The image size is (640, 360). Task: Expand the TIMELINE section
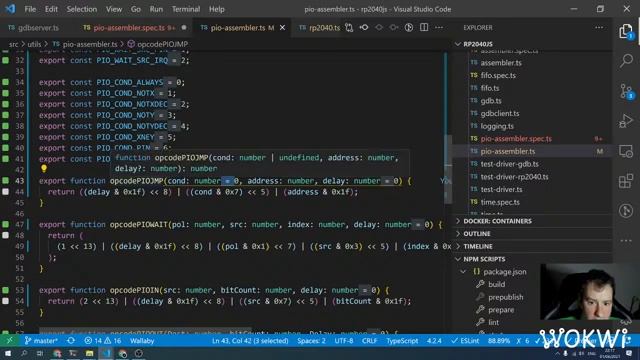pyautogui.click(x=478, y=247)
